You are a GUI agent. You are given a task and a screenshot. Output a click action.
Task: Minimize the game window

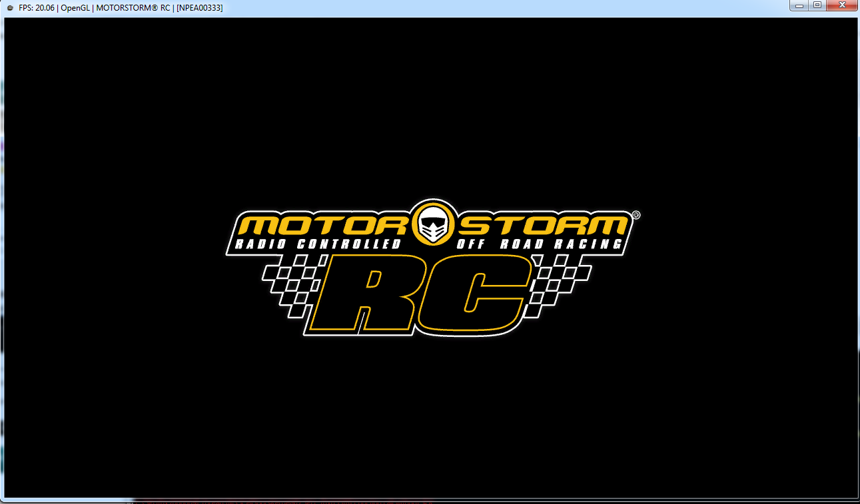pos(799,5)
